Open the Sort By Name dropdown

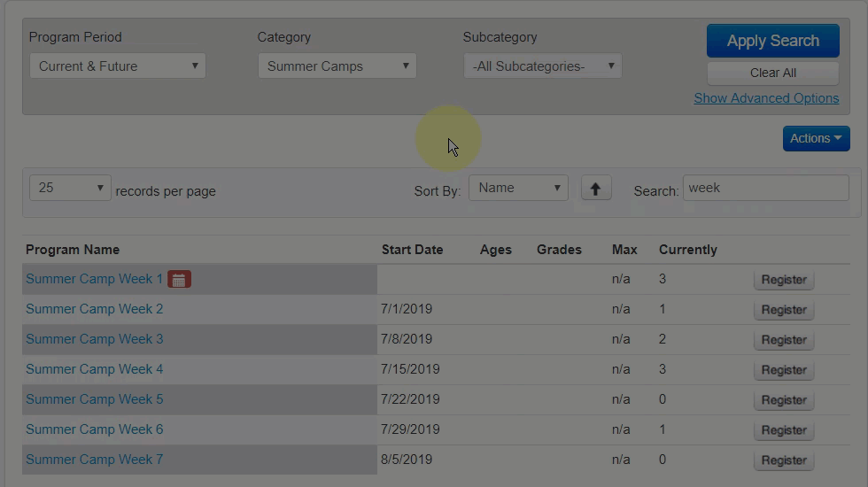tap(518, 189)
